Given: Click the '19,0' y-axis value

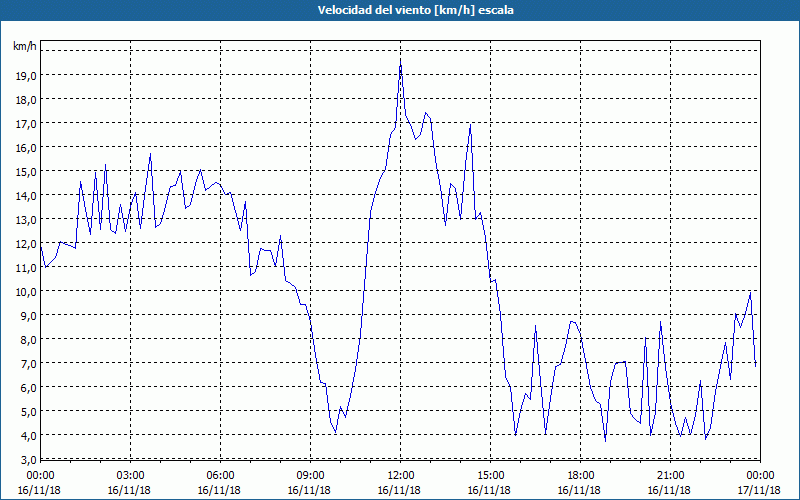Looking at the screenshot, I should 27,76.
